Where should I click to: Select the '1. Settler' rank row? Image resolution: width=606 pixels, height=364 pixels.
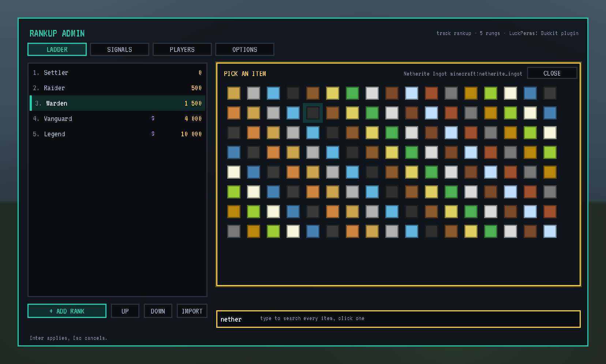click(x=117, y=73)
